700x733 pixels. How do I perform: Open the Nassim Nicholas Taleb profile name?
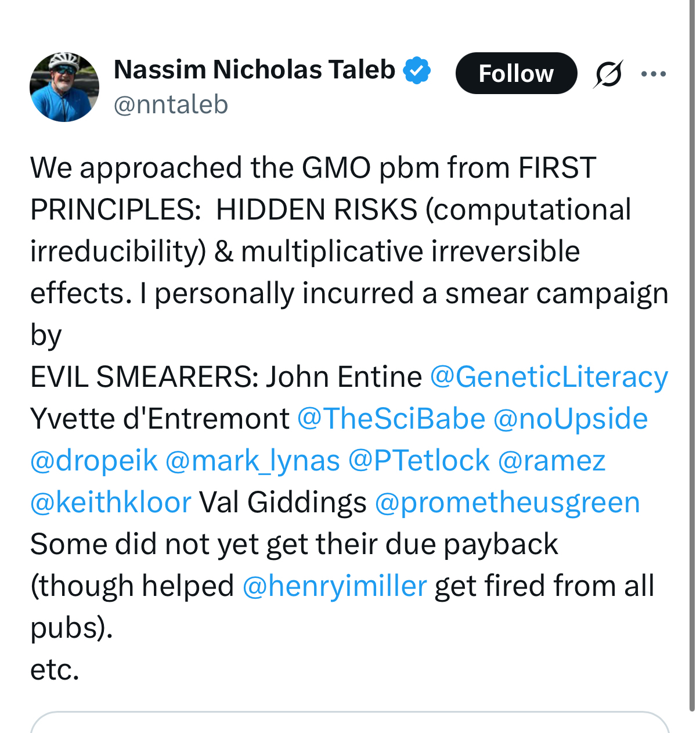coord(254,70)
